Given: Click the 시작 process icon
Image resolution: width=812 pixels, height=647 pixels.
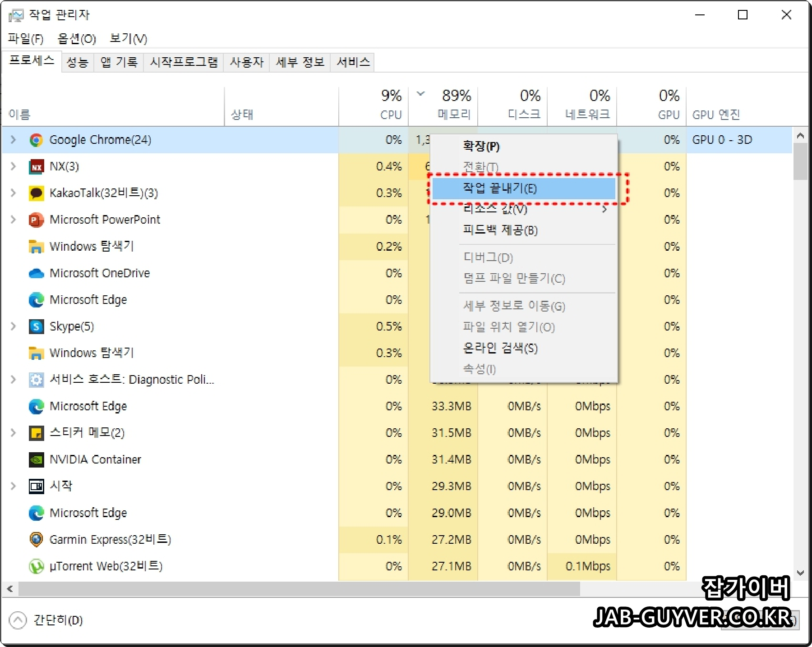Looking at the screenshot, I should point(36,486).
